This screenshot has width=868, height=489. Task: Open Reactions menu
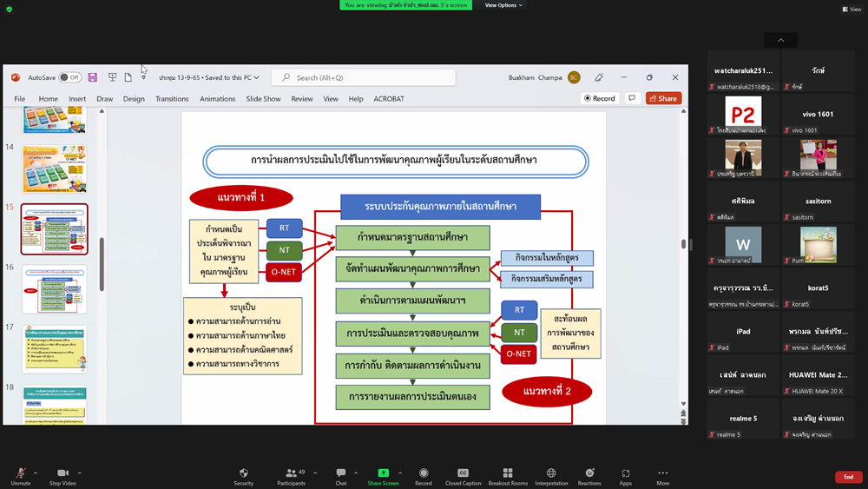(589, 476)
